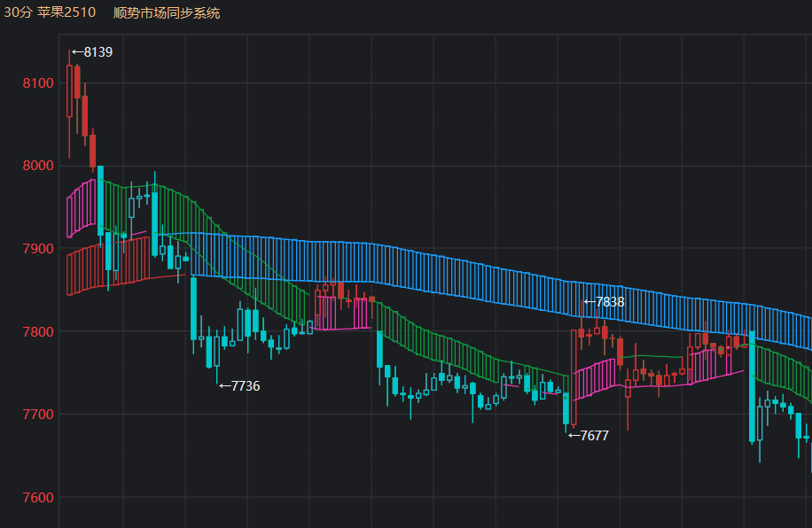This screenshot has width=812, height=528.
Task: Click the 苹果2510 contract name
Action: pos(66,12)
